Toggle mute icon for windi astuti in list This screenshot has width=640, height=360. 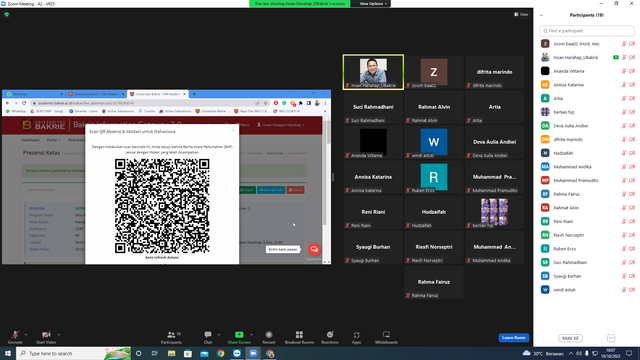click(624, 290)
